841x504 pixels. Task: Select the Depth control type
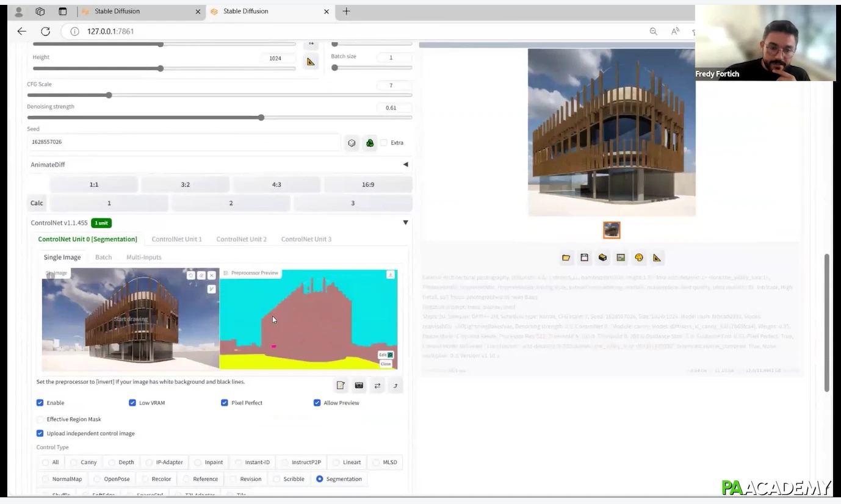(x=121, y=463)
